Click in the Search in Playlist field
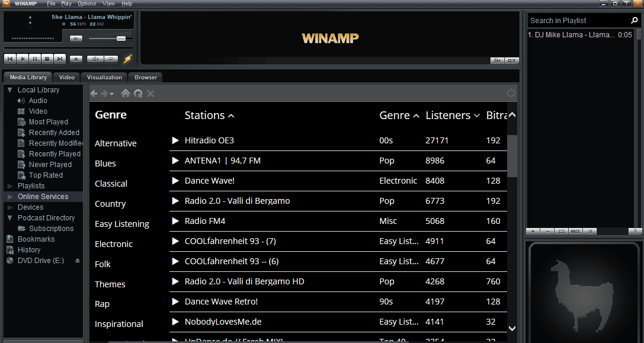The image size is (644, 343). [x=578, y=21]
